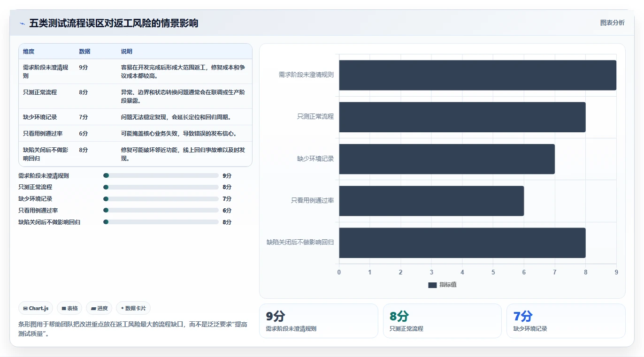
Task: Open the 8分 只测正常流程 data card
Action: pos(442,321)
